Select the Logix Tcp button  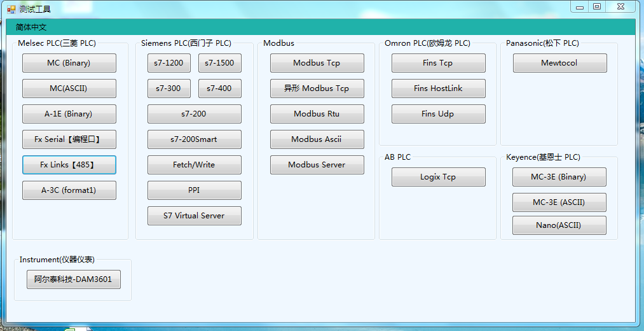(x=438, y=177)
